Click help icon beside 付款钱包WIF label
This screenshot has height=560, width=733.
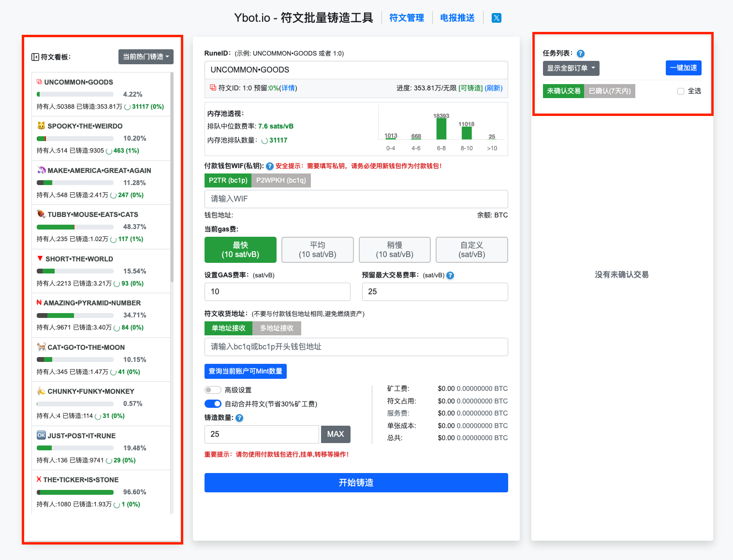tap(269, 166)
